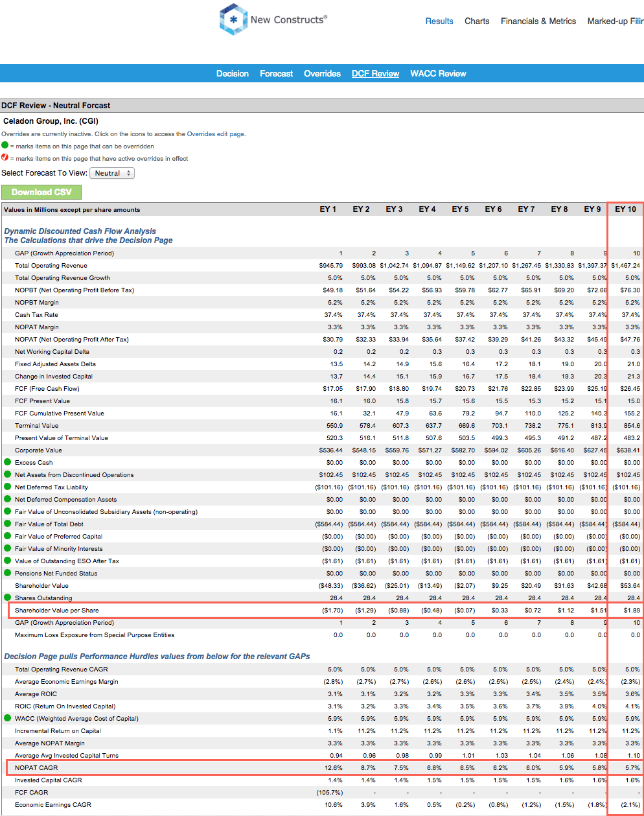Screen dimensions: 644x816
Task: Click the Shareholder Value per Share label
Action: [x=57, y=611]
